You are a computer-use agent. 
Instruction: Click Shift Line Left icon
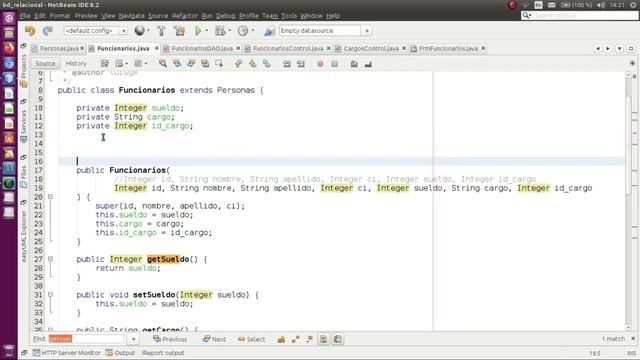[x=287, y=64]
